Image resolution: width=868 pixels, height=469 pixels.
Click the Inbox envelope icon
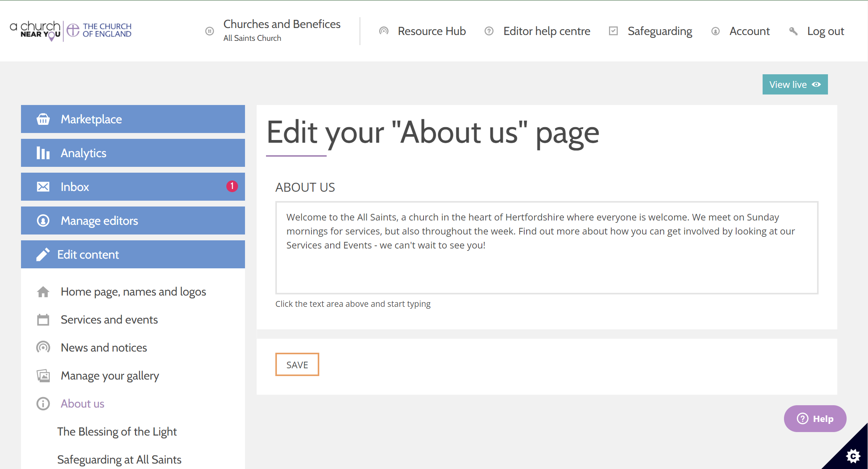[43, 187]
